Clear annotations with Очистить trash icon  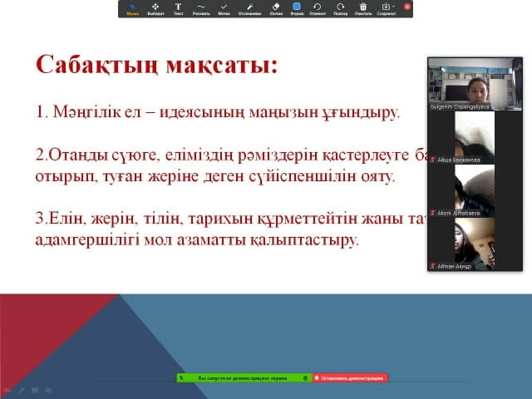pos(363,9)
